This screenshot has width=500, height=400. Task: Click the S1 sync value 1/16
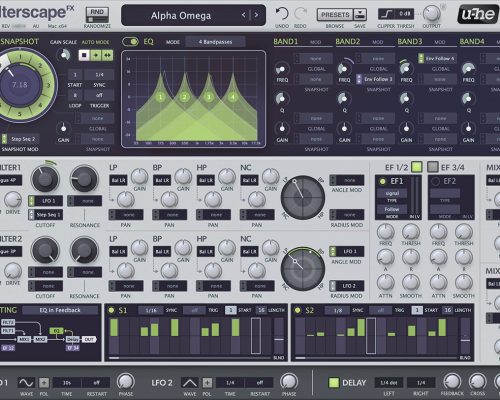(151, 310)
